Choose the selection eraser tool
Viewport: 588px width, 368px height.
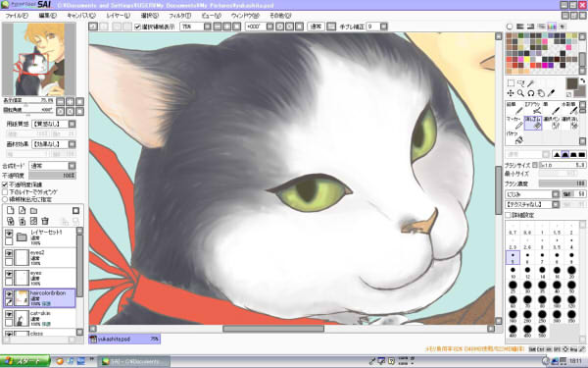(x=568, y=124)
